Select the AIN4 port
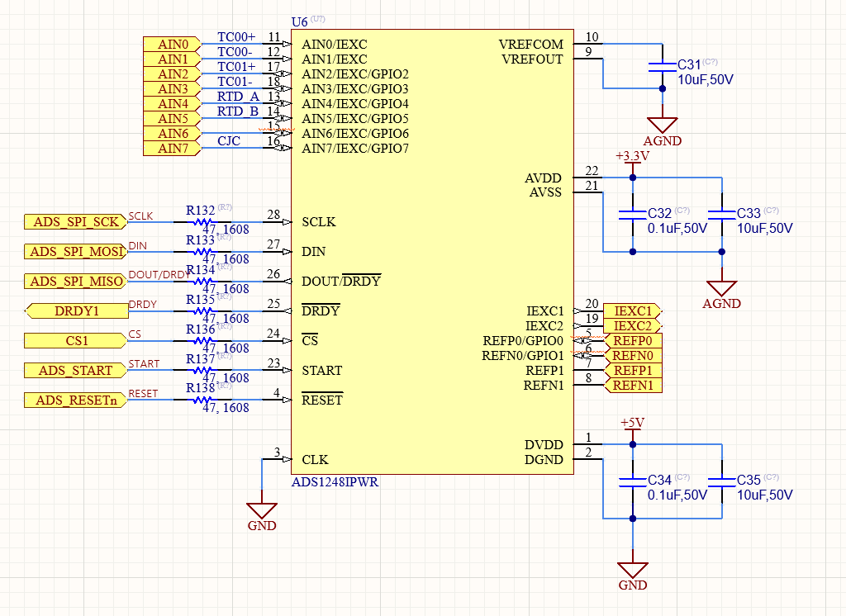Image resolution: width=846 pixels, height=616 pixels. pyautogui.click(x=172, y=103)
